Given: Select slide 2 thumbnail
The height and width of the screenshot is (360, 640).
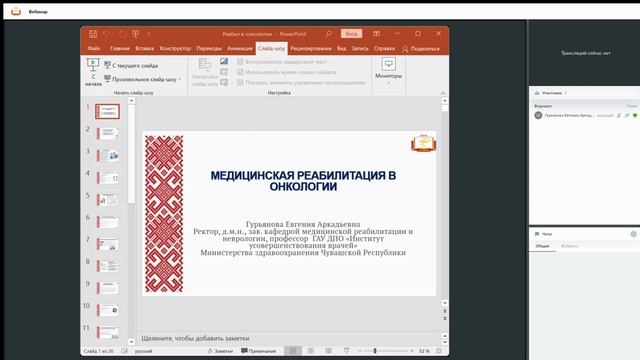Looking at the screenshot, I should pyautogui.click(x=107, y=133).
